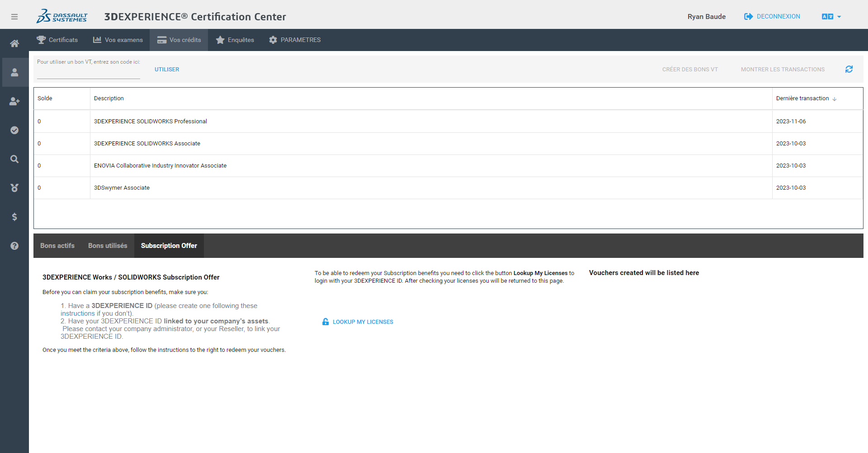Open the Vos examens menu
Screen dimensions: 868x453
click(118, 40)
